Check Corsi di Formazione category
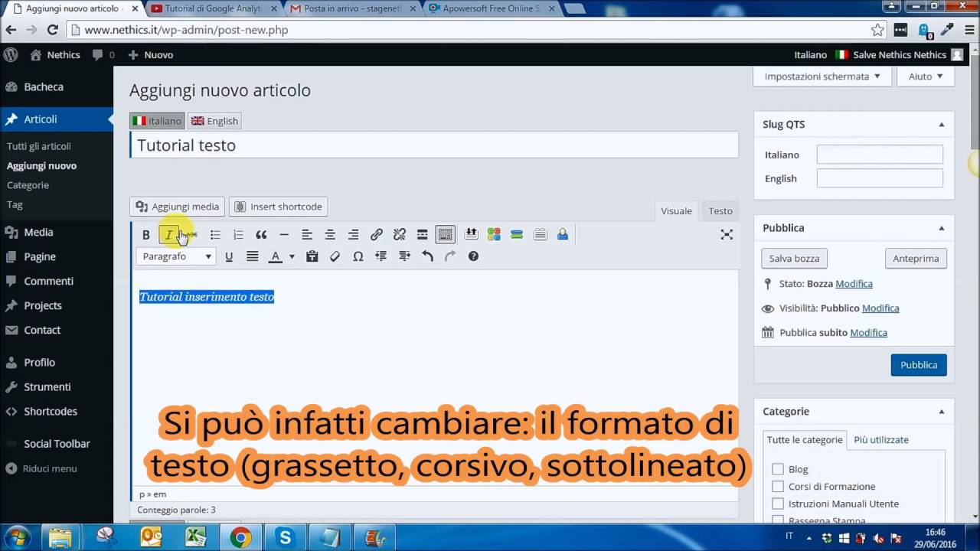The height and width of the screenshot is (551, 980). (778, 487)
